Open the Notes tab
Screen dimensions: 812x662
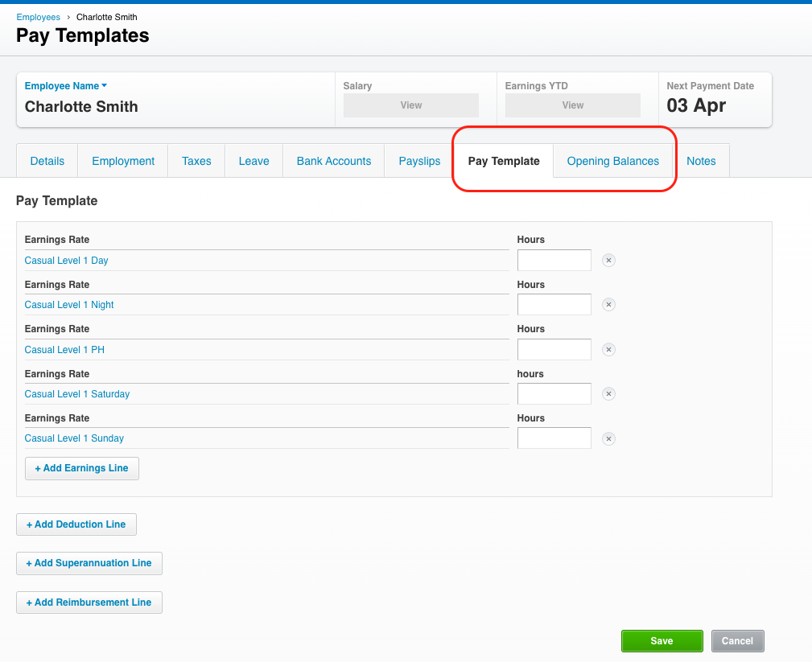tap(701, 161)
